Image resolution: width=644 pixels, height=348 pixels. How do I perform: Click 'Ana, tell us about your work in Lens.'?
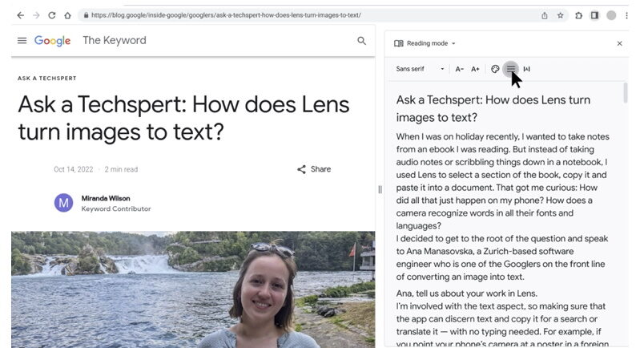pos(466,293)
